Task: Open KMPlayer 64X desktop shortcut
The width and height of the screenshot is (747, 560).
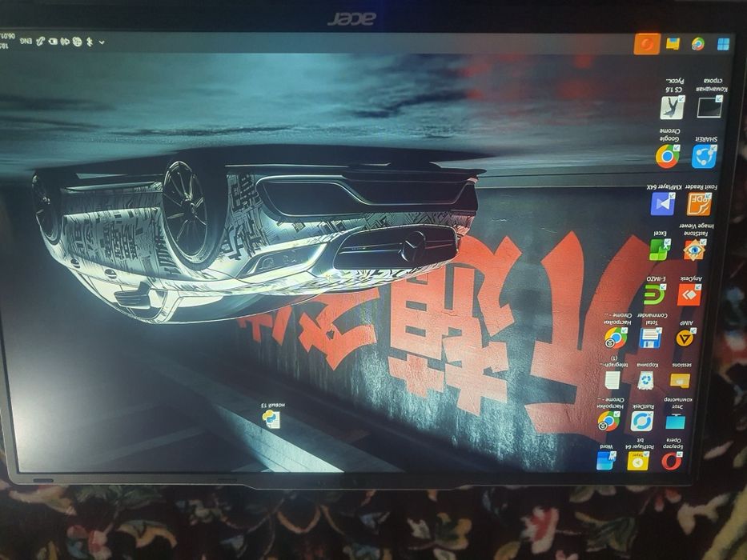Action: point(663,204)
